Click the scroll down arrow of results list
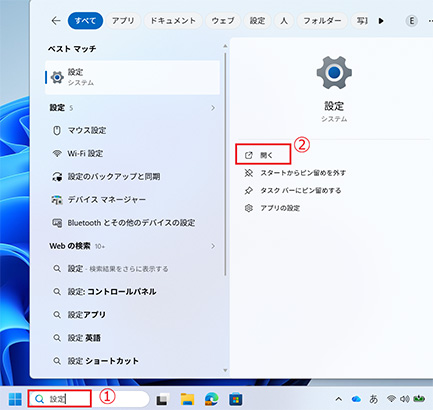Screen dimensions: 433x410 coord(225,370)
